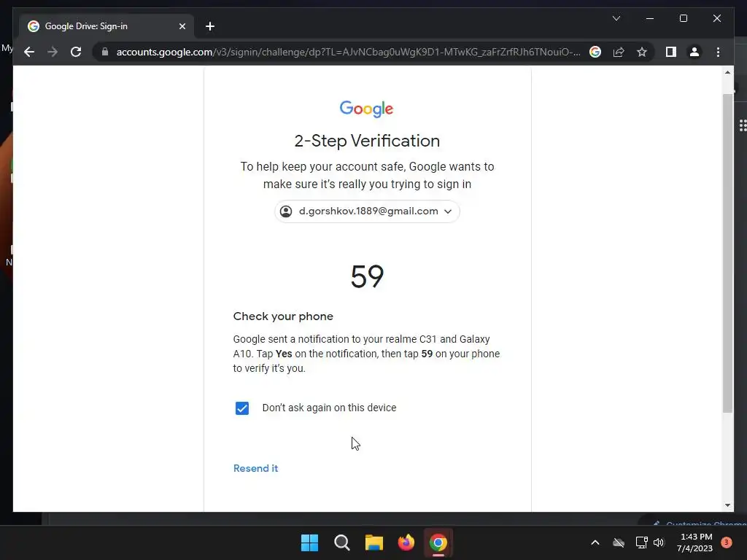Screen dimensions: 747x560
Task: Click the address bar URL
Action: click(348, 52)
